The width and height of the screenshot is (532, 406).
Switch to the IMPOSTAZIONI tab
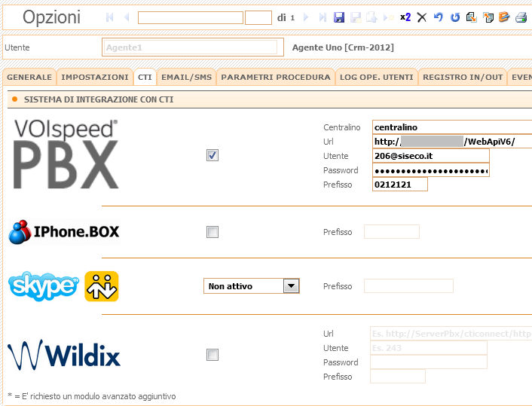click(95, 77)
